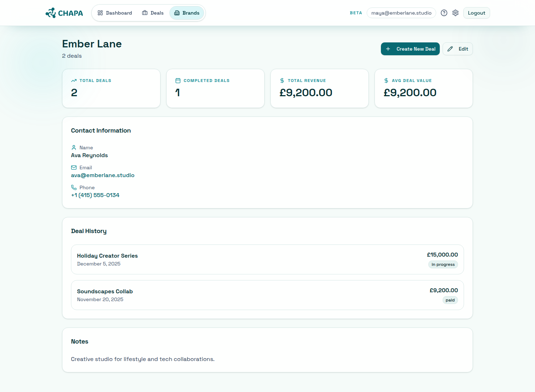Click the Logout button
Screen dimensions: 535x392
(x=477, y=12)
